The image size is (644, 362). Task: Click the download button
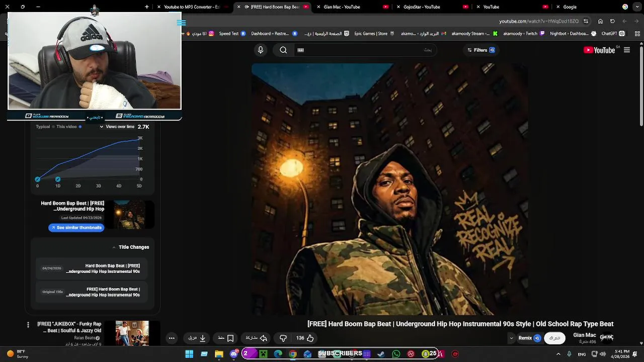(197, 338)
